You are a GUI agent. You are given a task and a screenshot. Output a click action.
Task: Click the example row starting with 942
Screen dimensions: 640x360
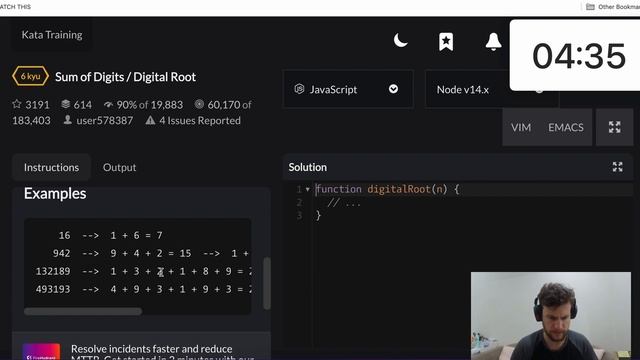coord(151,253)
